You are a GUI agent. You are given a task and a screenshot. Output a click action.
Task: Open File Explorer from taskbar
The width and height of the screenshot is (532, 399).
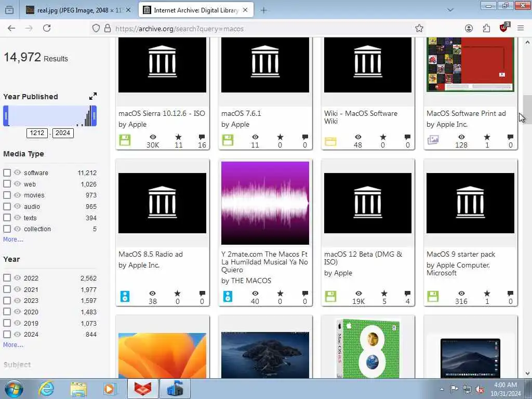79,389
